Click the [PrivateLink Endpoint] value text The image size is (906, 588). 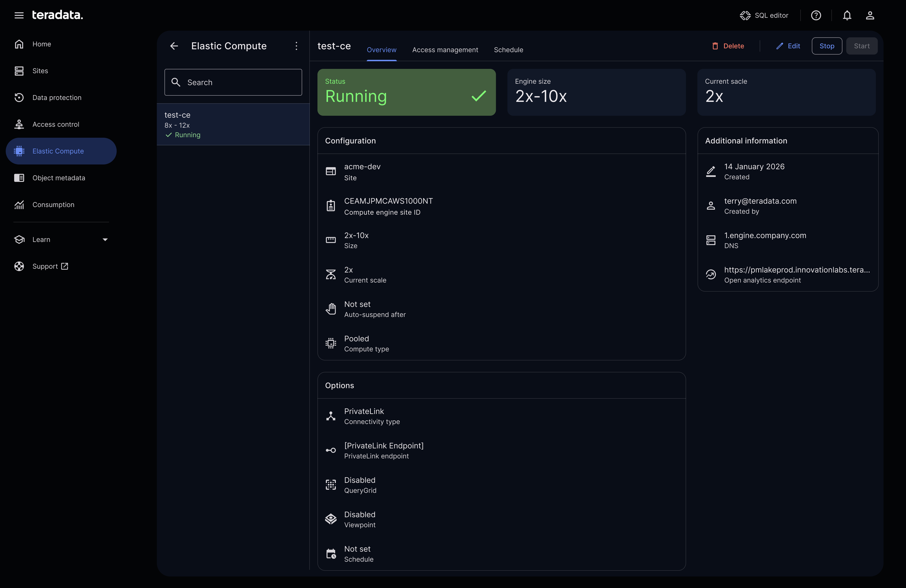click(x=384, y=446)
